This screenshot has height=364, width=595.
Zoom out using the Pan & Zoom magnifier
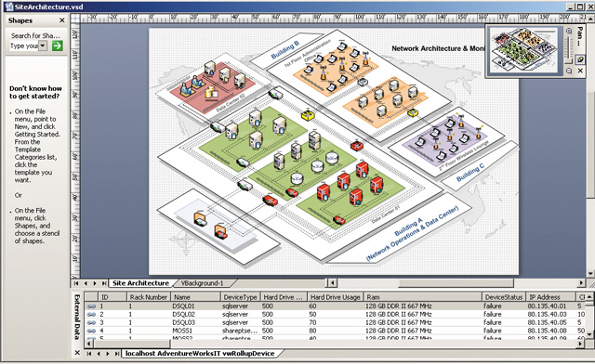tap(569, 71)
